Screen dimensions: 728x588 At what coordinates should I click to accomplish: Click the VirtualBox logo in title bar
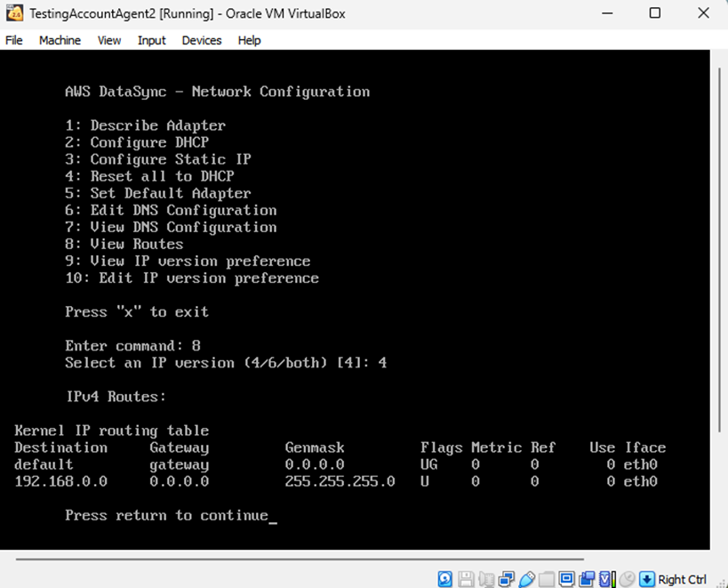pos(15,13)
